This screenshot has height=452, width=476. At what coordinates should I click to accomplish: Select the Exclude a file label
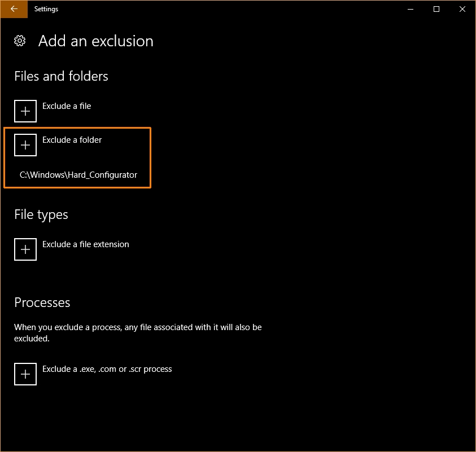[x=67, y=106]
